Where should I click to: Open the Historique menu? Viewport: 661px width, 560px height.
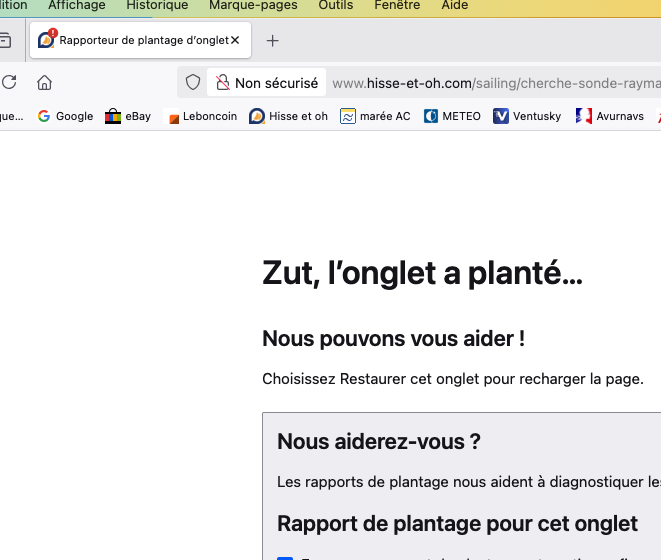pos(156,6)
